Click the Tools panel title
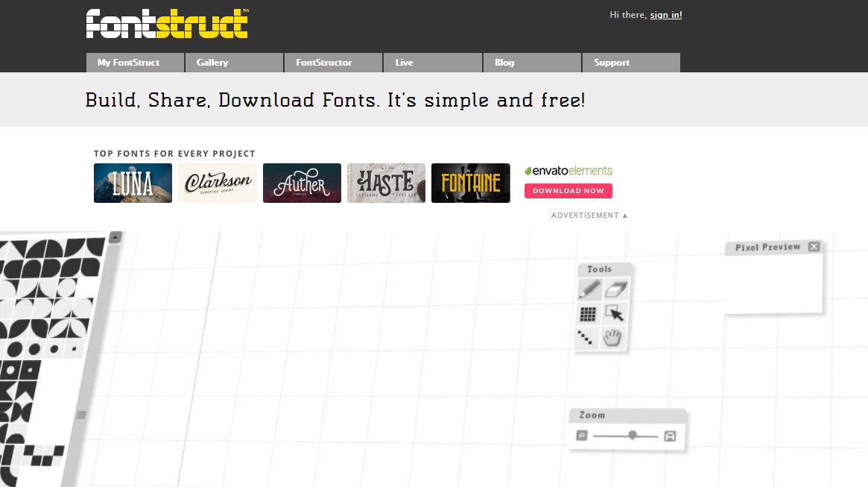This screenshot has height=487, width=868. [x=600, y=268]
